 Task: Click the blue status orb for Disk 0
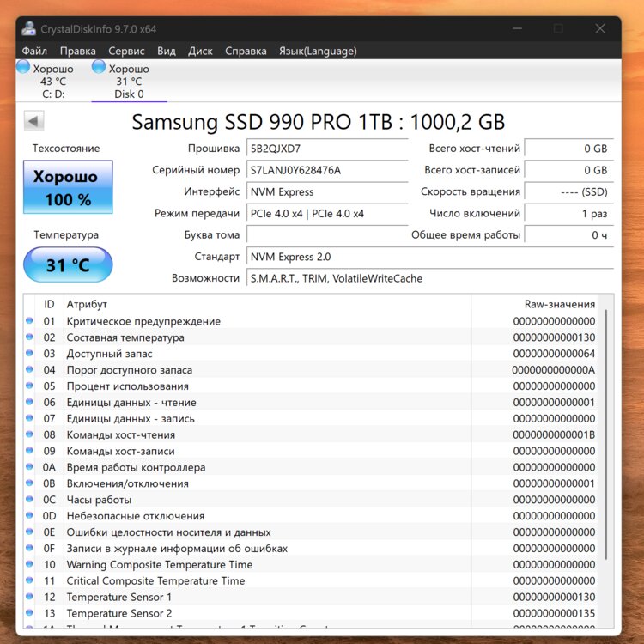[x=99, y=67]
